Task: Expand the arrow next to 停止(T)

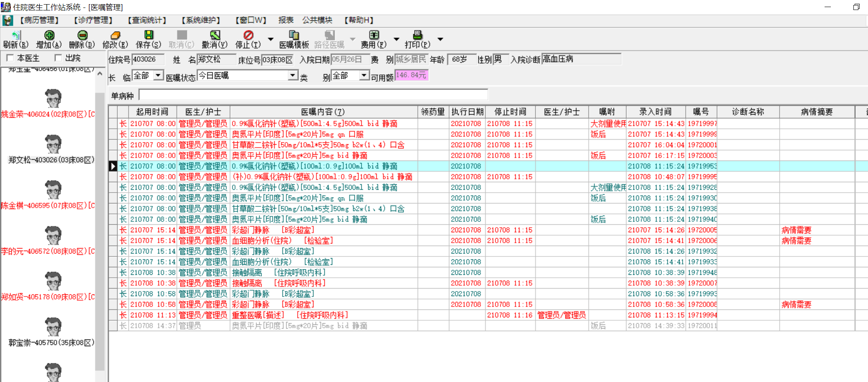Action: [270, 39]
